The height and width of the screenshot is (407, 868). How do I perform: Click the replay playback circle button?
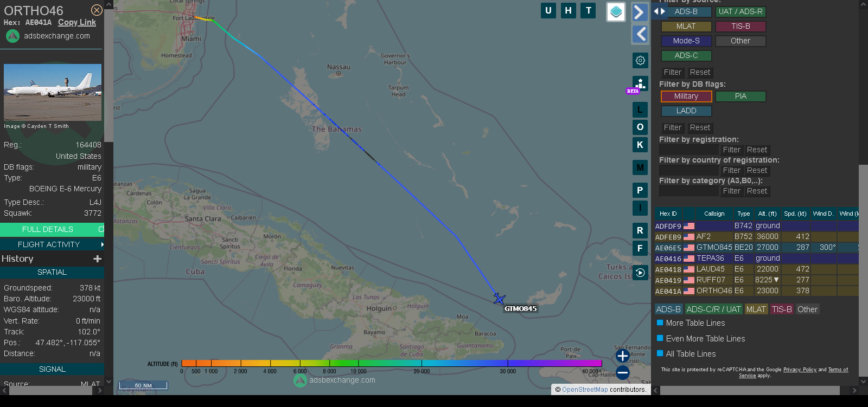(x=640, y=273)
